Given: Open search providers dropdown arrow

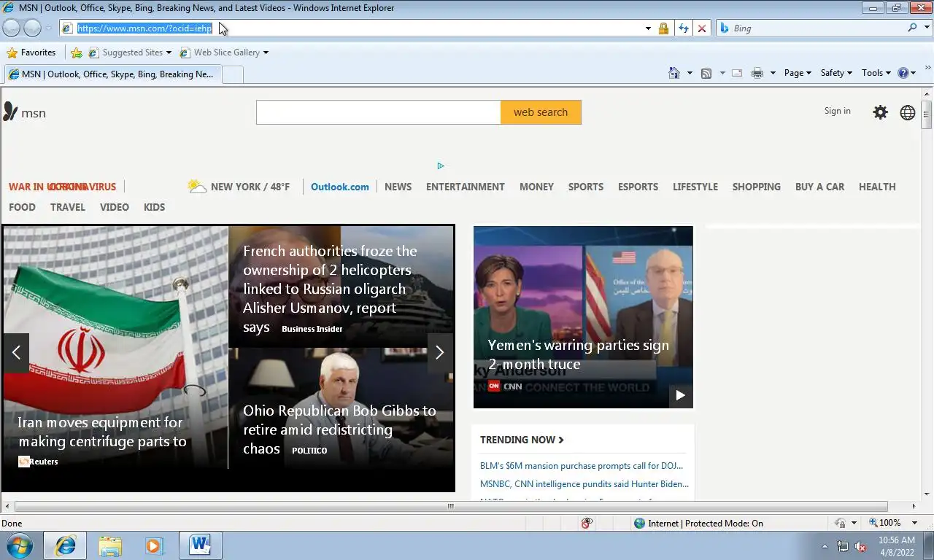Looking at the screenshot, I should pyautogui.click(x=927, y=28).
